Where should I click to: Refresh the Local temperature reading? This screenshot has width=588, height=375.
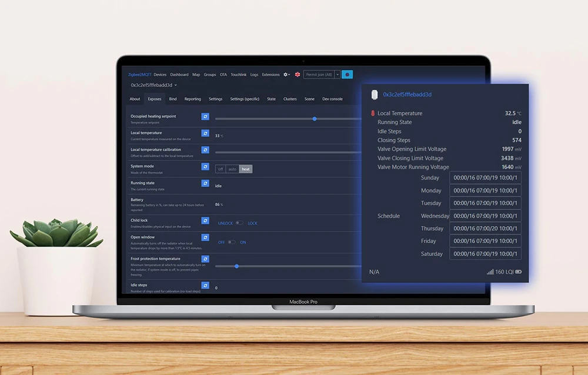[205, 133]
